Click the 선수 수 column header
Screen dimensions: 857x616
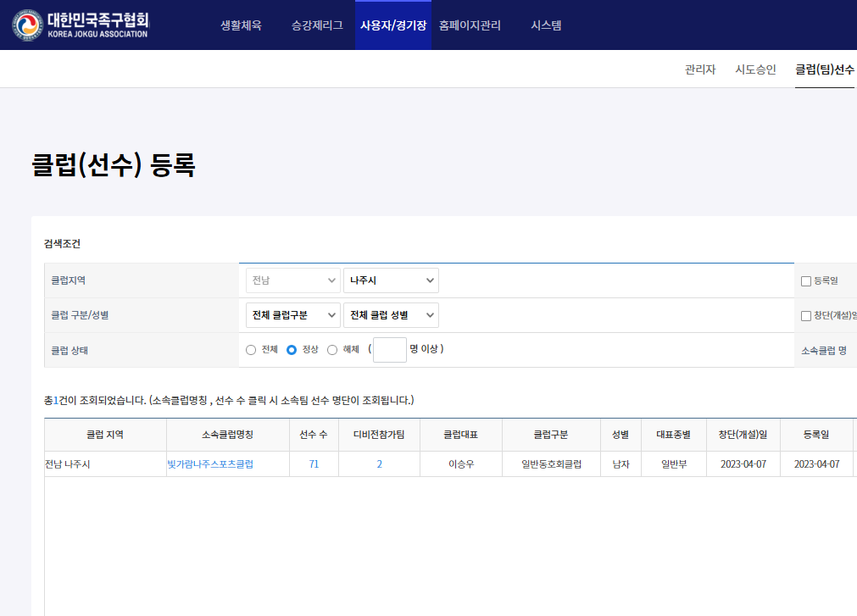click(314, 435)
